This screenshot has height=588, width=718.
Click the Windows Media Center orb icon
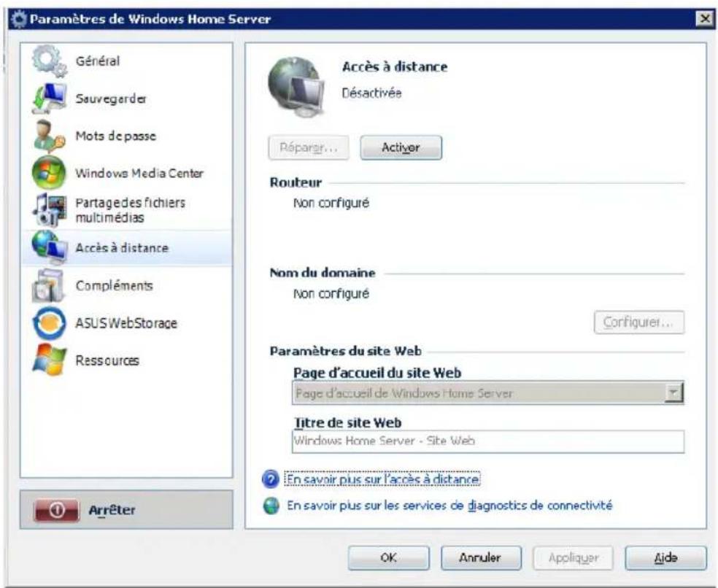pyautogui.click(x=49, y=173)
